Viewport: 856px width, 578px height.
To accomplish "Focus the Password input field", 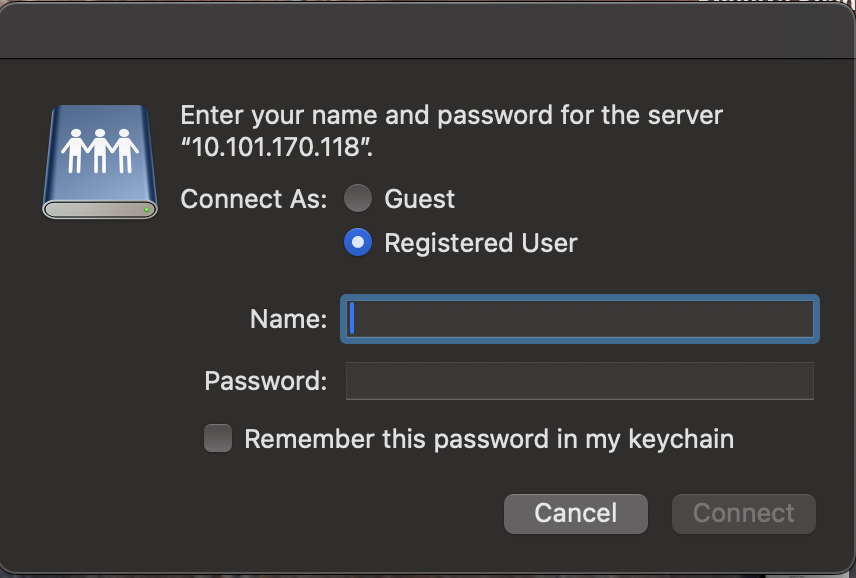I will point(580,381).
